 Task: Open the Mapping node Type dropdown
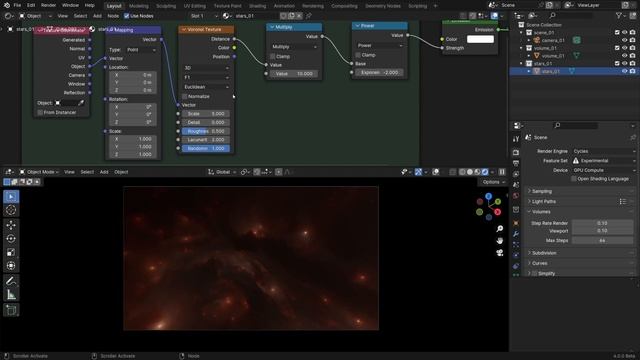click(141, 50)
